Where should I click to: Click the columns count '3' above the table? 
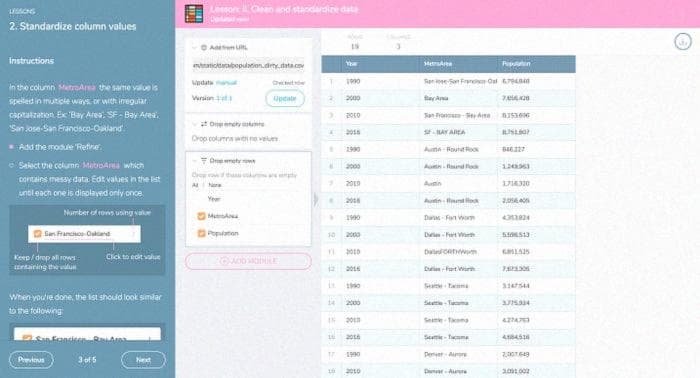[x=398, y=46]
